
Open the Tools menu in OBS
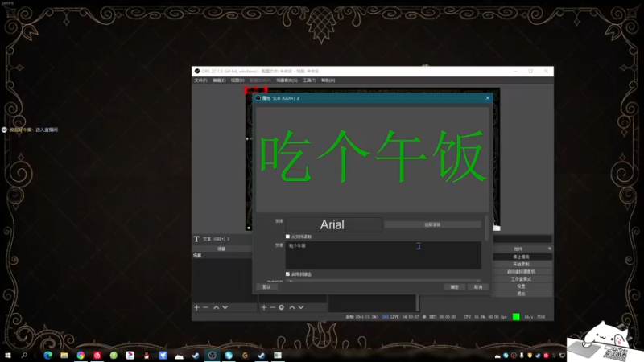pos(309,80)
